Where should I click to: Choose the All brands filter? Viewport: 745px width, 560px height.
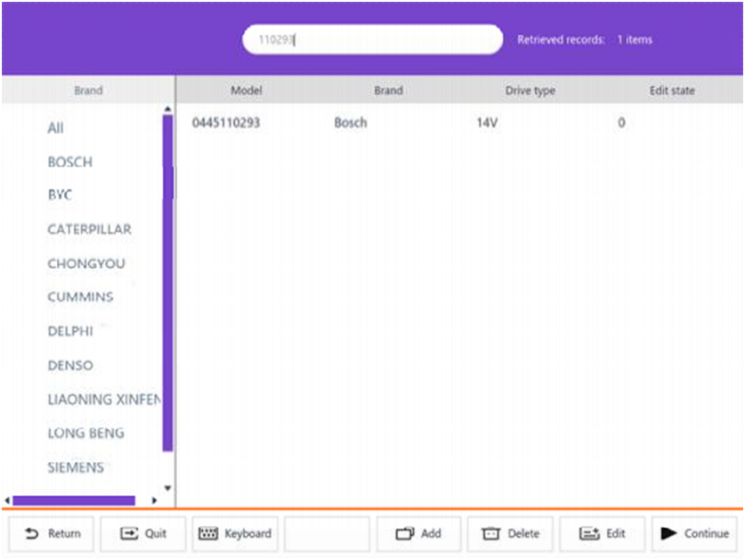[55, 128]
